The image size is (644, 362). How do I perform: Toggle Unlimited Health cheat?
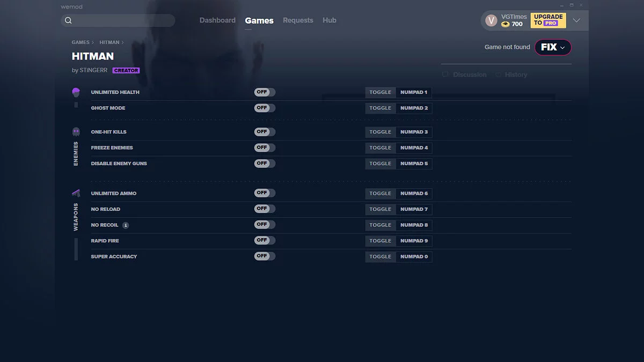tap(265, 92)
